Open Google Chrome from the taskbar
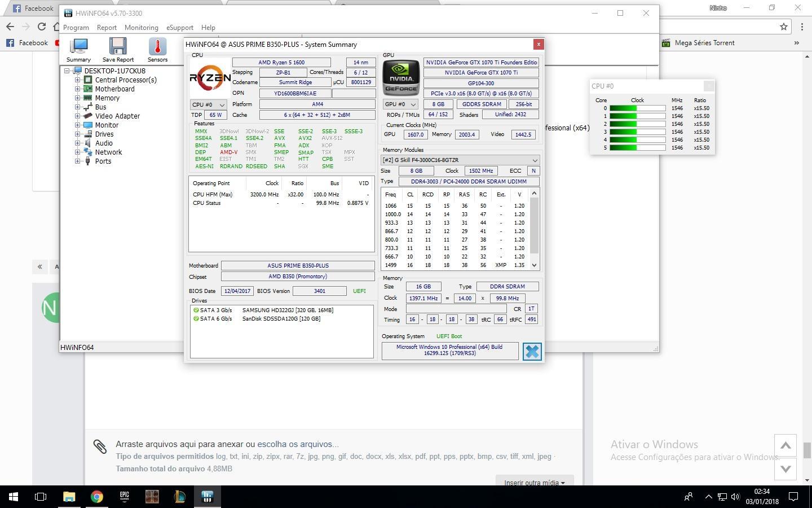The image size is (812, 508). click(97, 497)
